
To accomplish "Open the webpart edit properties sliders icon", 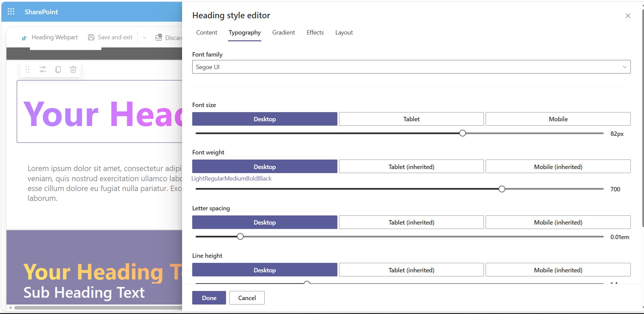I will tap(43, 69).
